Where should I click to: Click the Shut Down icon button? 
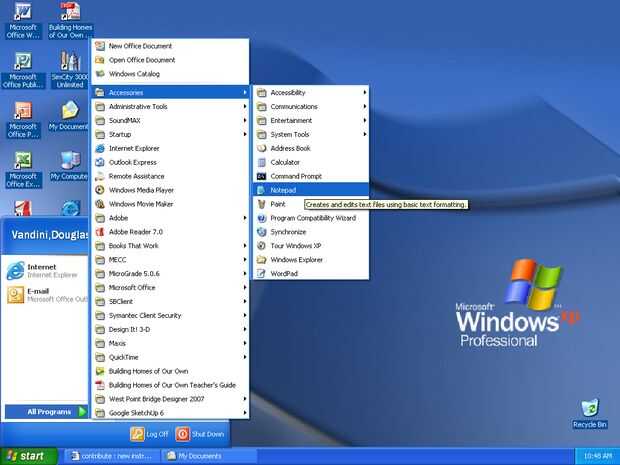(x=183, y=434)
